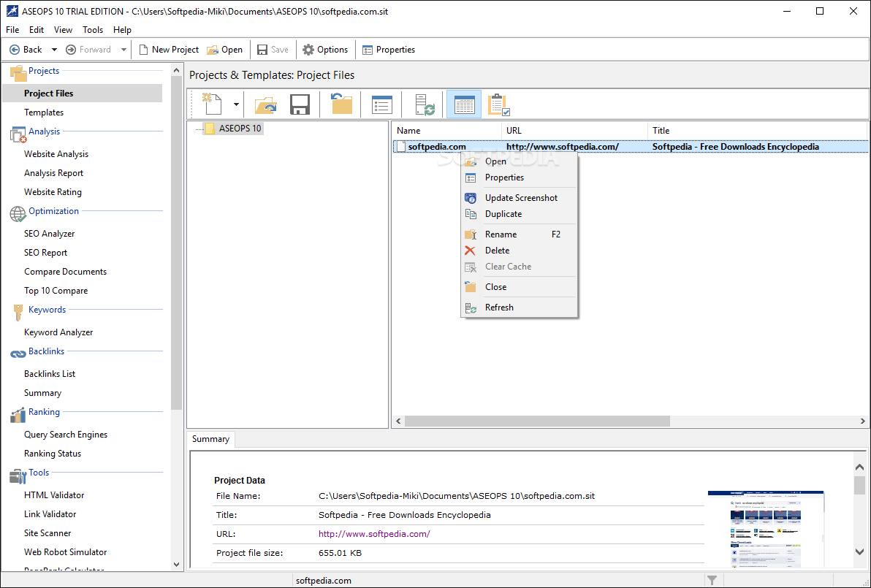Open Backlinks List in the sidebar

(50, 374)
